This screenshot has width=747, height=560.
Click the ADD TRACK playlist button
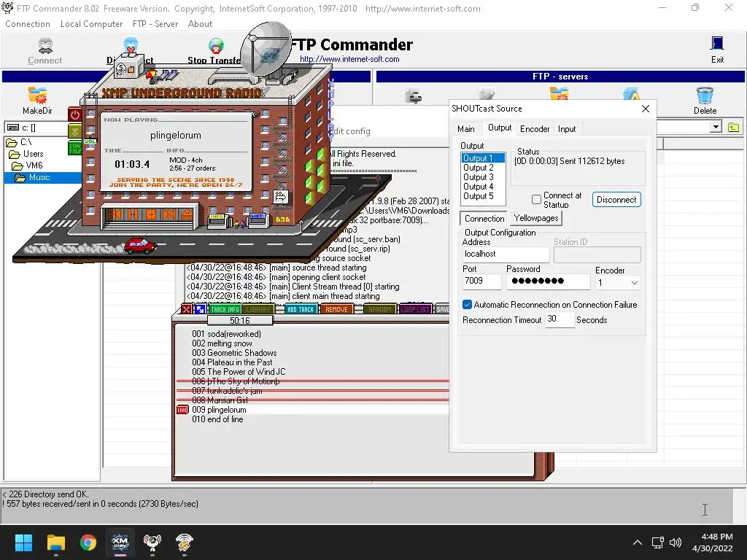(x=301, y=309)
